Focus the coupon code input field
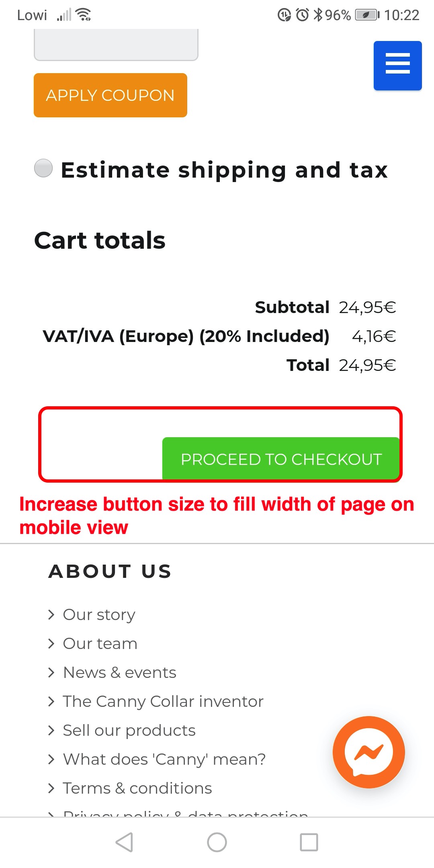The height and width of the screenshot is (868, 434). tap(116, 44)
